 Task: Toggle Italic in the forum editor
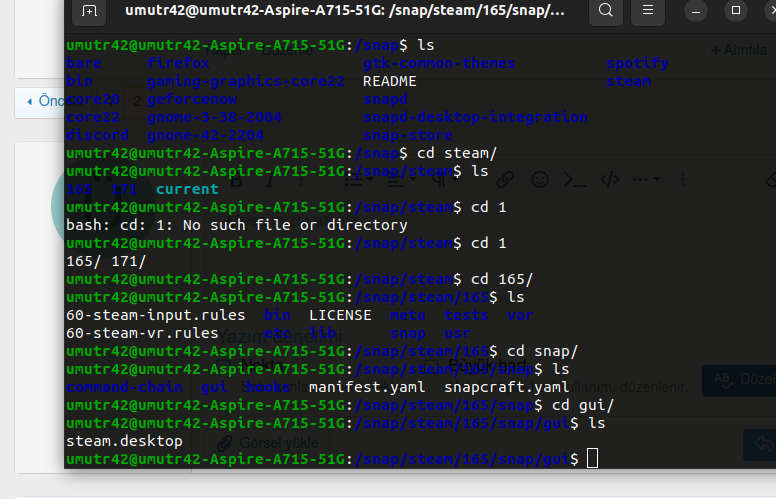click(x=270, y=181)
